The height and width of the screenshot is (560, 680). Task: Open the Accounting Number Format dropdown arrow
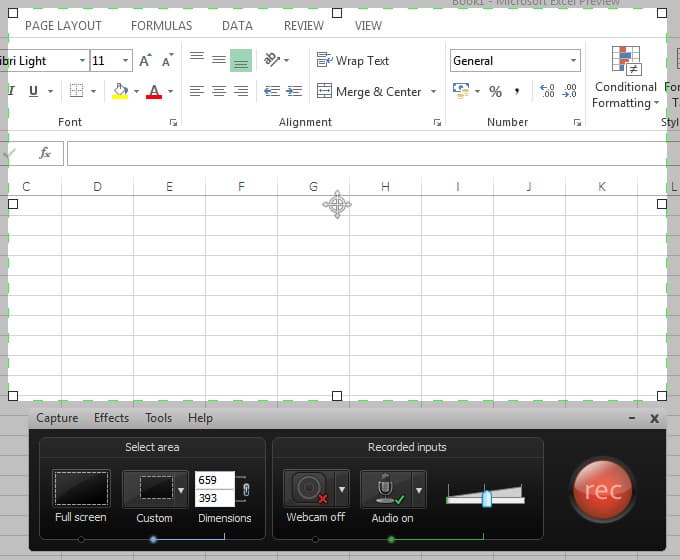[x=477, y=91]
